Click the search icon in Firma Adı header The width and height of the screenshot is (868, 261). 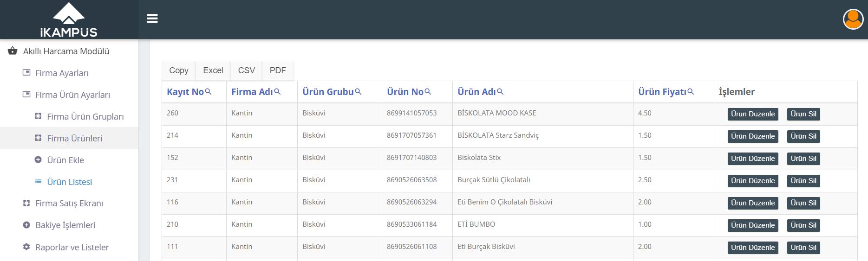pos(277,92)
